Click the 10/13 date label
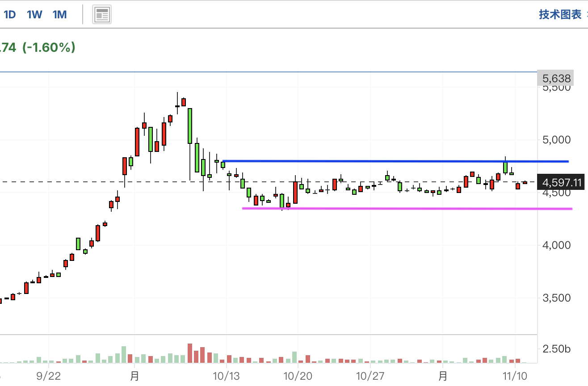 [227, 376]
